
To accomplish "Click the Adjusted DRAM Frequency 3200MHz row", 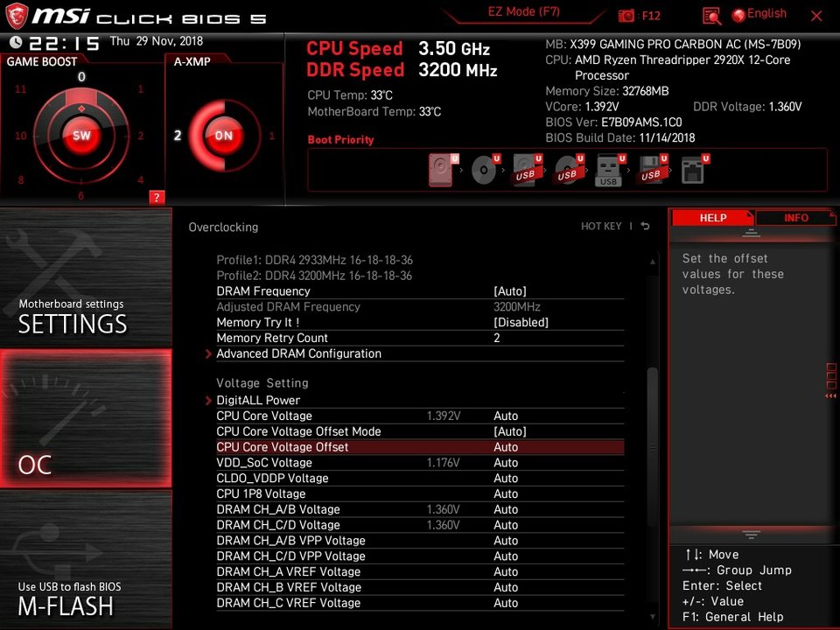I will pyautogui.click(x=420, y=306).
